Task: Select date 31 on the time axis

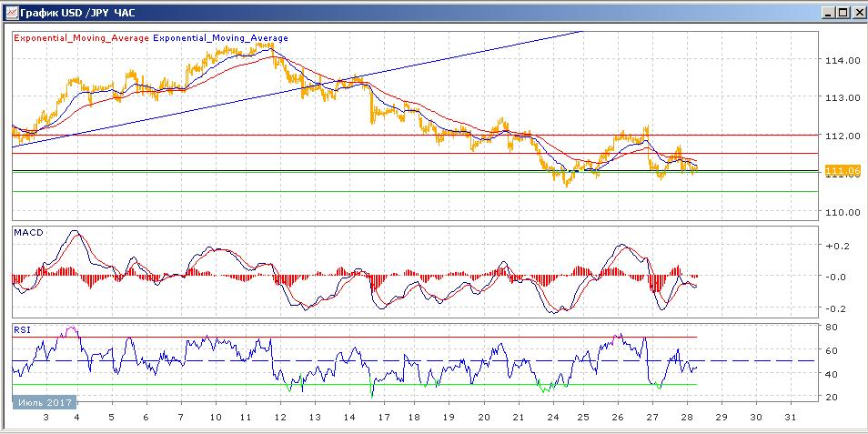Action: pos(790,416)
